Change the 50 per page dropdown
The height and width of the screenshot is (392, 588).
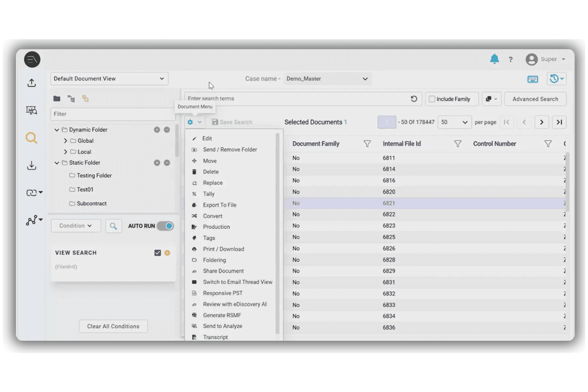point(455,122)
